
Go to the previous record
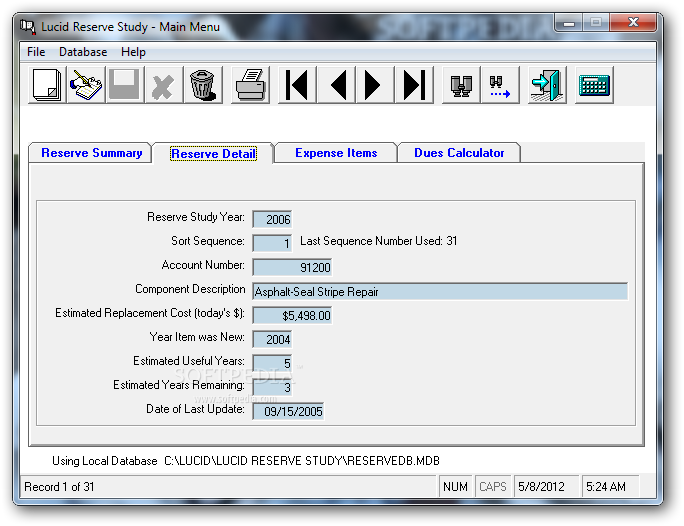pos(336,85)
